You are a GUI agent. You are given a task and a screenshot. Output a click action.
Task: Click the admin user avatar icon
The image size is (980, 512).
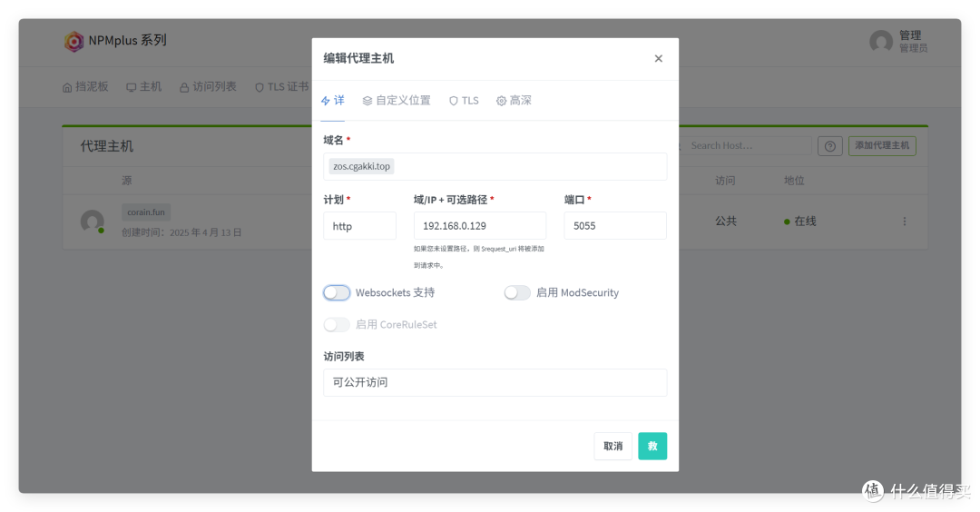click(x=880, y=42)
